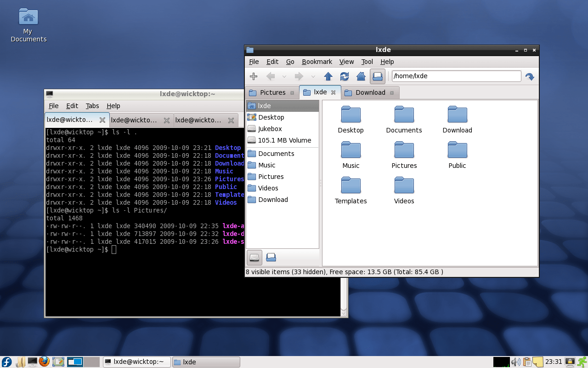The height and width of the screenshot is (368, 588).
Task: Open the Templates folder
Action: (x=351, y=185)
